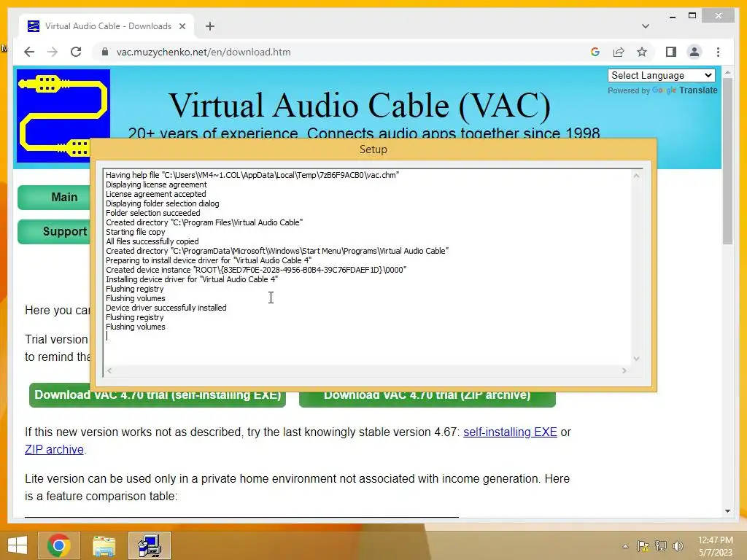Reload the page with refresh icon
Image resolution: width=747 pixels, height=560 pixels.
(x=76, y=52)
